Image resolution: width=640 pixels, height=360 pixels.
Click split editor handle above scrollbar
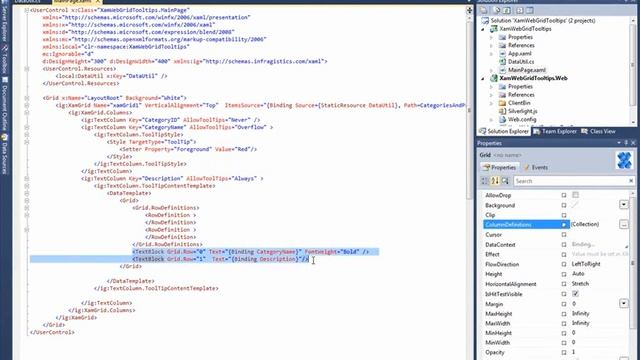tap(469, 10)
